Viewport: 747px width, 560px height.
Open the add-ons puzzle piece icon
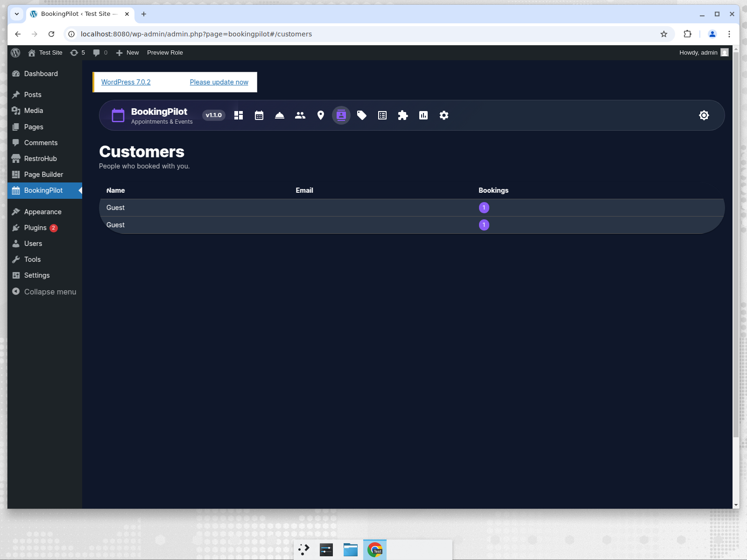(403, 115)
